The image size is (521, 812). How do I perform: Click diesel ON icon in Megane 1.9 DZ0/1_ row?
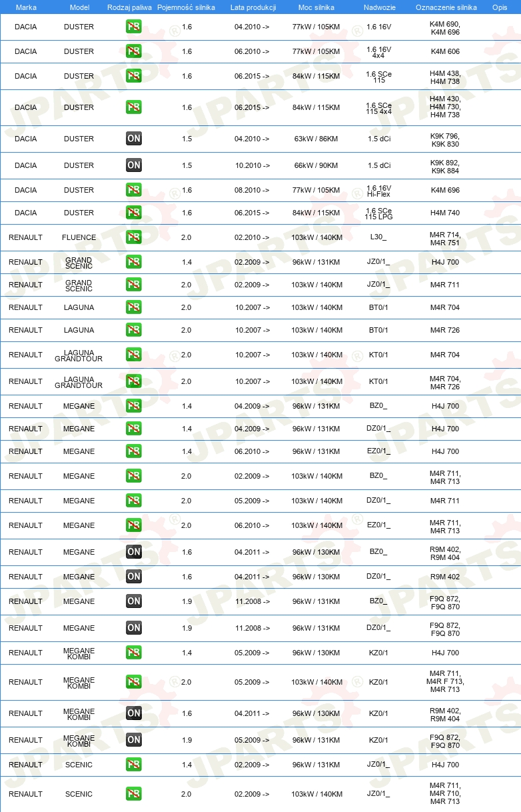coord(134,628)
